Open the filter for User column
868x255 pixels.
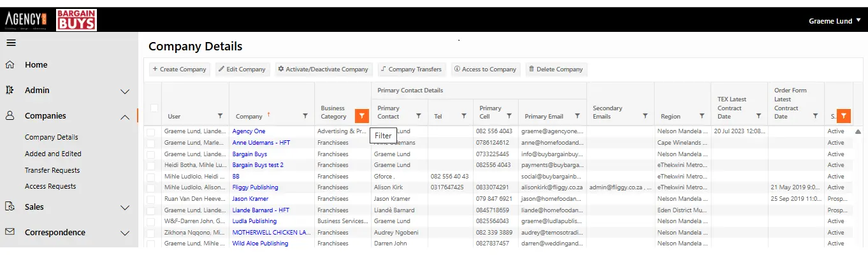pos(220,116)
